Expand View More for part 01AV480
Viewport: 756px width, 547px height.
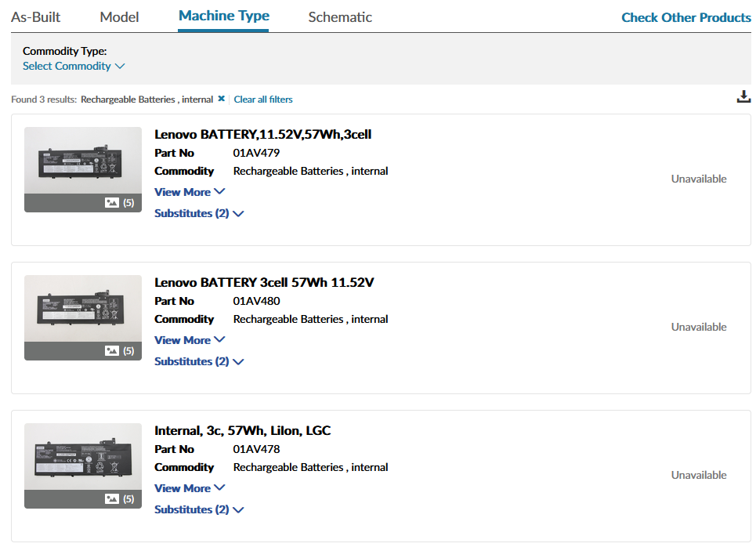(189, 340)
